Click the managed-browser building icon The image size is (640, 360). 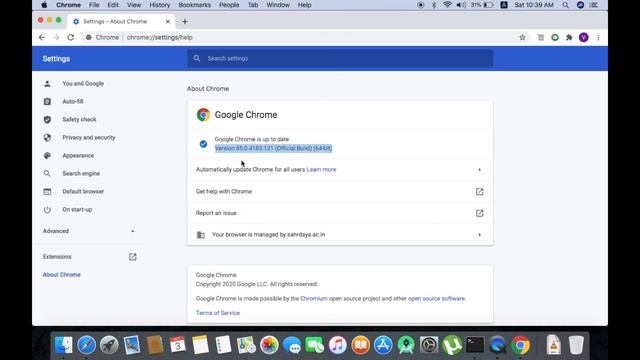click(x=201, y=235)
